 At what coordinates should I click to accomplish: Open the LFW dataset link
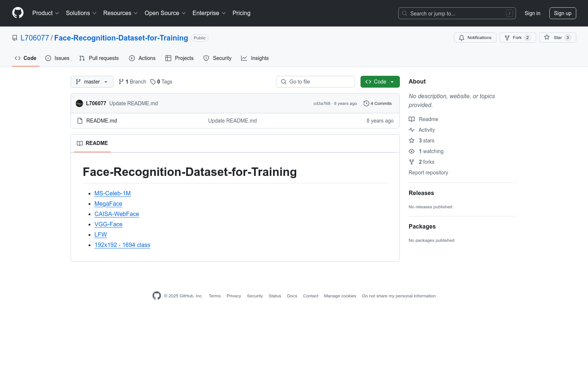(101, 235)
